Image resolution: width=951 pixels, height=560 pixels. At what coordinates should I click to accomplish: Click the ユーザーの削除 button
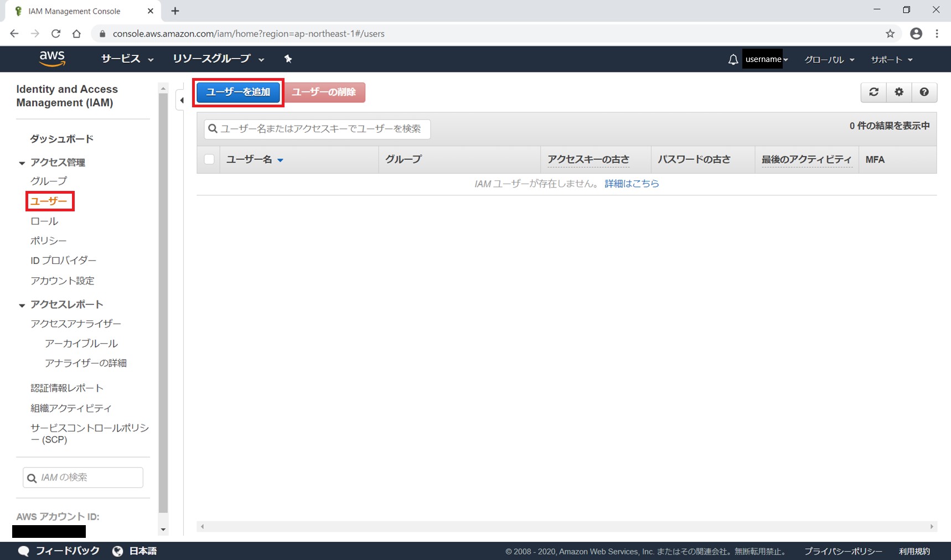click(324, 92)
